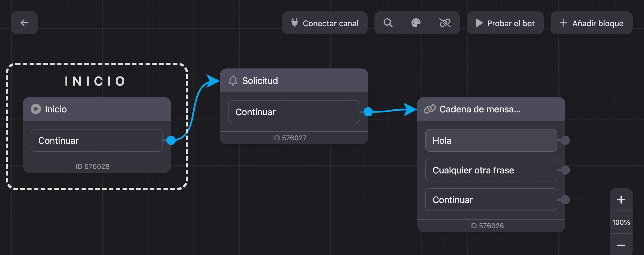Select the Hola option in message chain
Viewport: 644px width, 255px height.
point(491,140)
